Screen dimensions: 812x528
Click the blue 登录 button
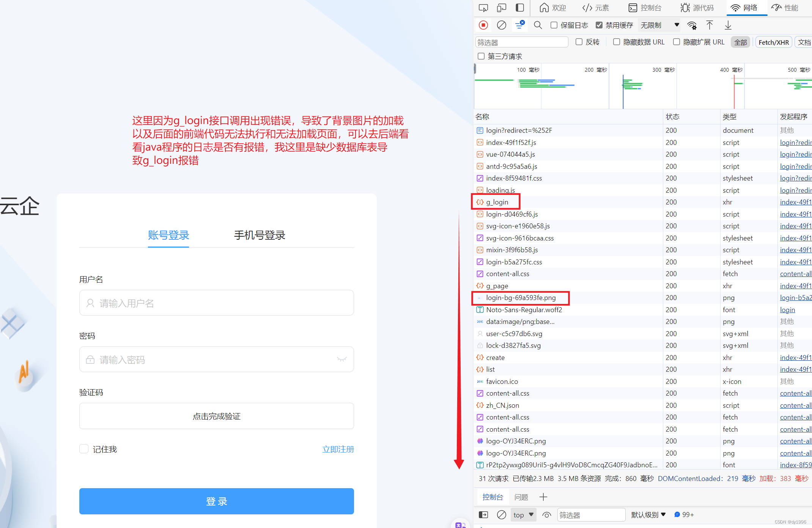point(216,501)
